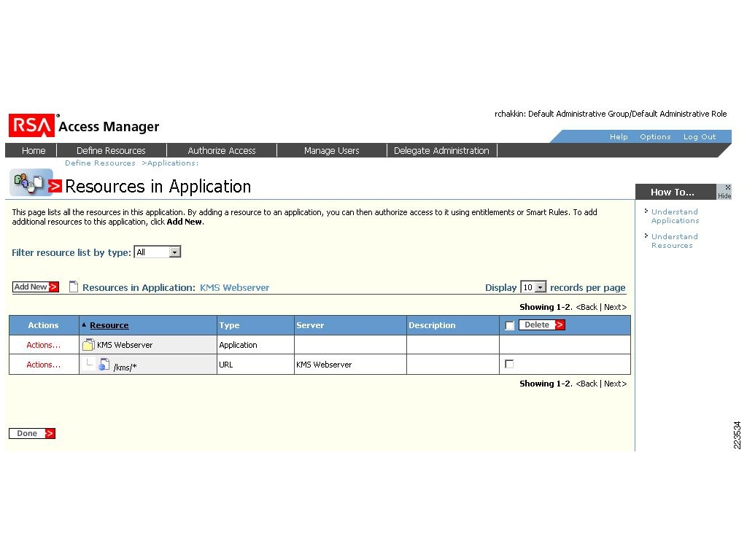This screenshot has width=747, height=560.
Task: Click the Help link
Action: 619,136
